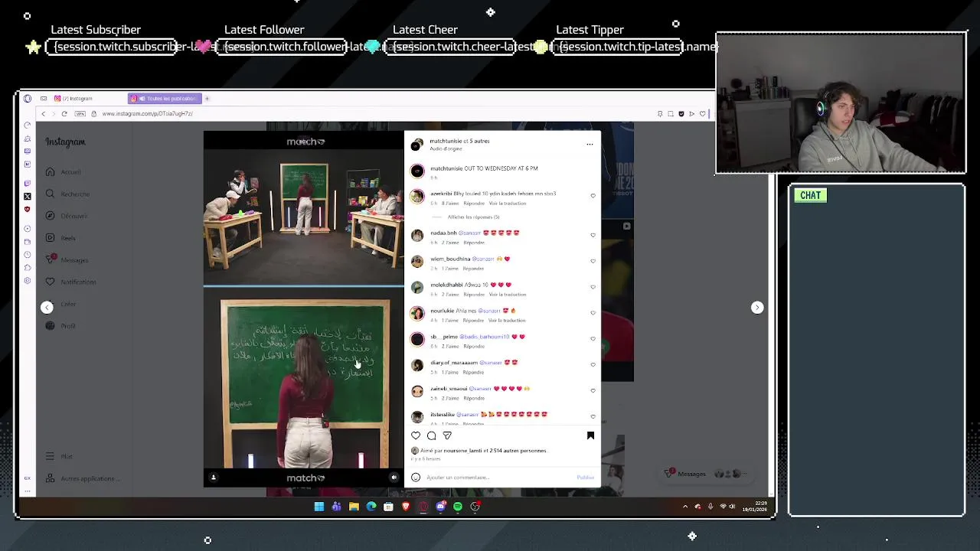The width and height of the screenshot is (980, 551).
Task: Click volume icon in system tray
Action: 732,507
